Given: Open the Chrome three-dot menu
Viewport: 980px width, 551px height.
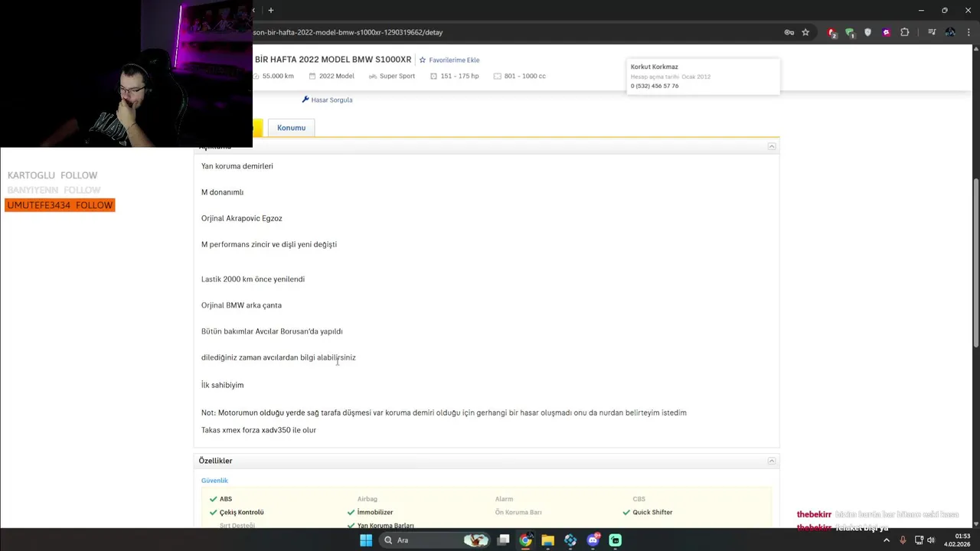Looking at the screenshot, I should pyautogui.click(x=968, y=32).
